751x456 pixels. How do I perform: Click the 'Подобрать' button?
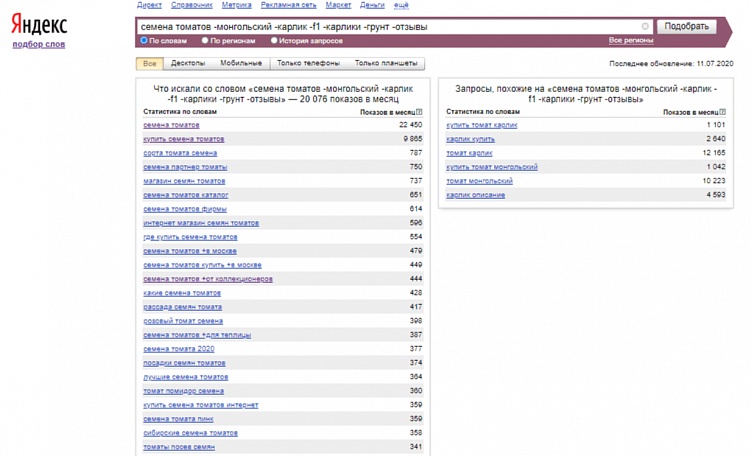(686, 26)
